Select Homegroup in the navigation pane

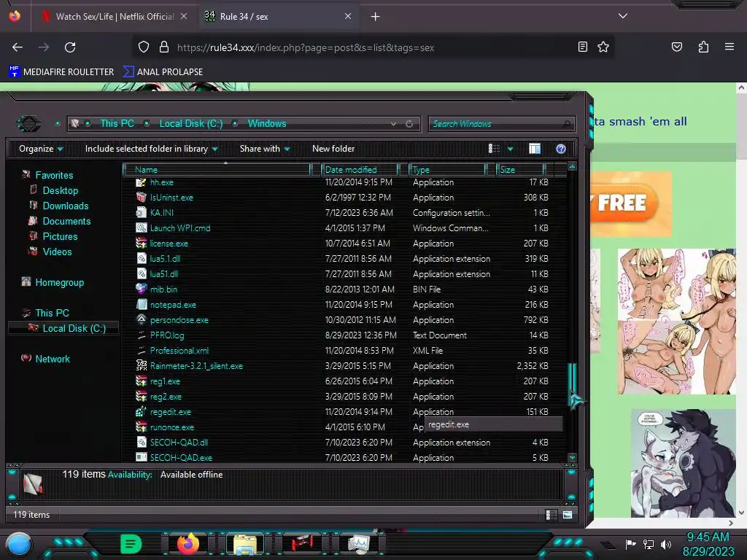[x=59, y=282]
